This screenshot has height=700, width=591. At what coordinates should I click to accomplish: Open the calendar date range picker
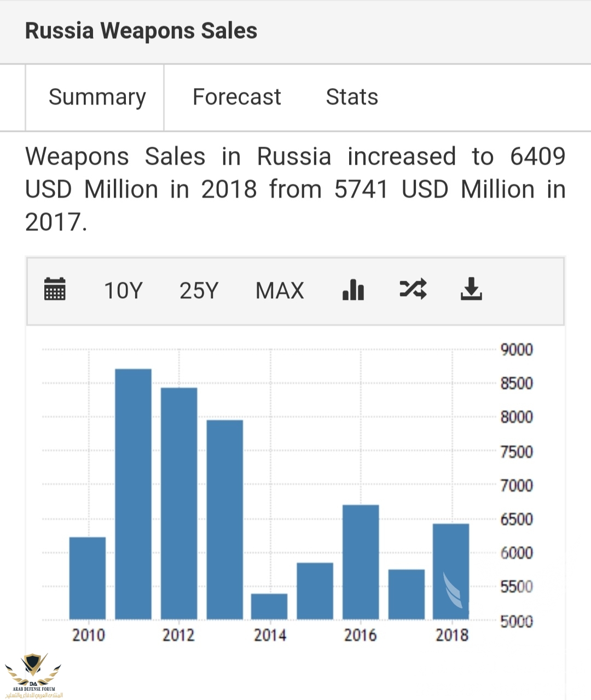click(55, 289)
